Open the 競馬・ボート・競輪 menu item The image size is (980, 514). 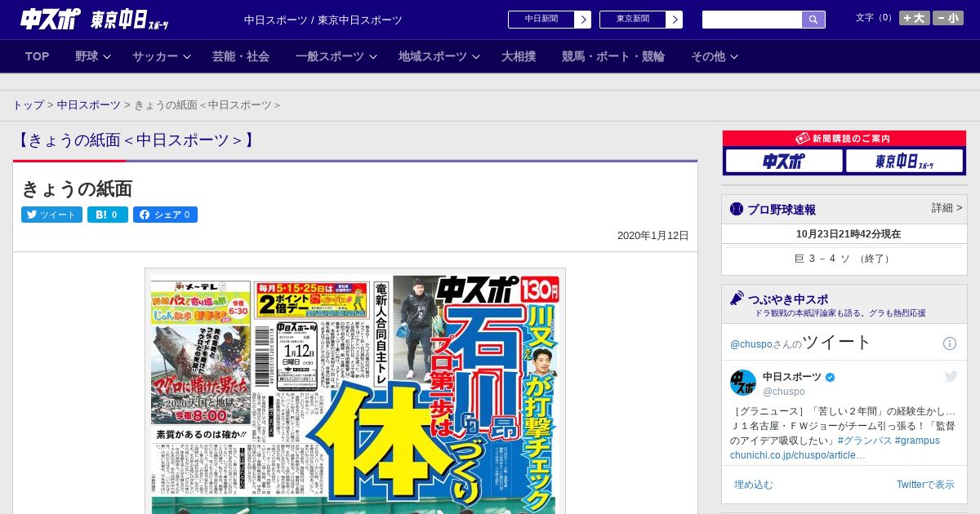click(613, 56)
